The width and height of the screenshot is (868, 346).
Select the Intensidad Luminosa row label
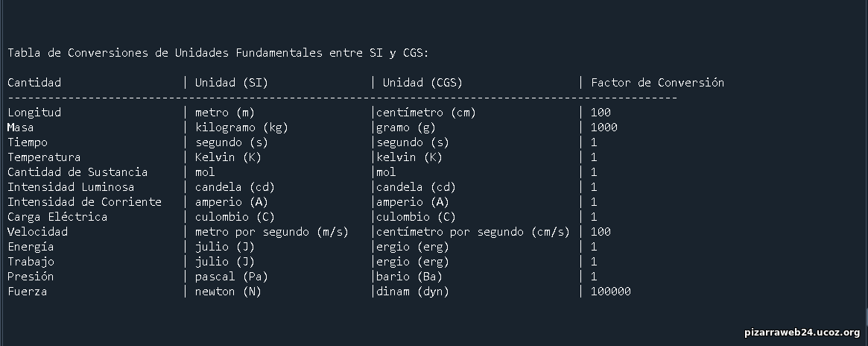coord(71,187)
